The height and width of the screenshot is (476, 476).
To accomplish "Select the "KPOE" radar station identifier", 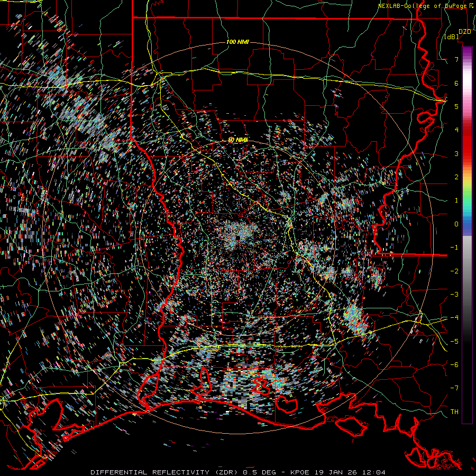I will click(300, 472).
